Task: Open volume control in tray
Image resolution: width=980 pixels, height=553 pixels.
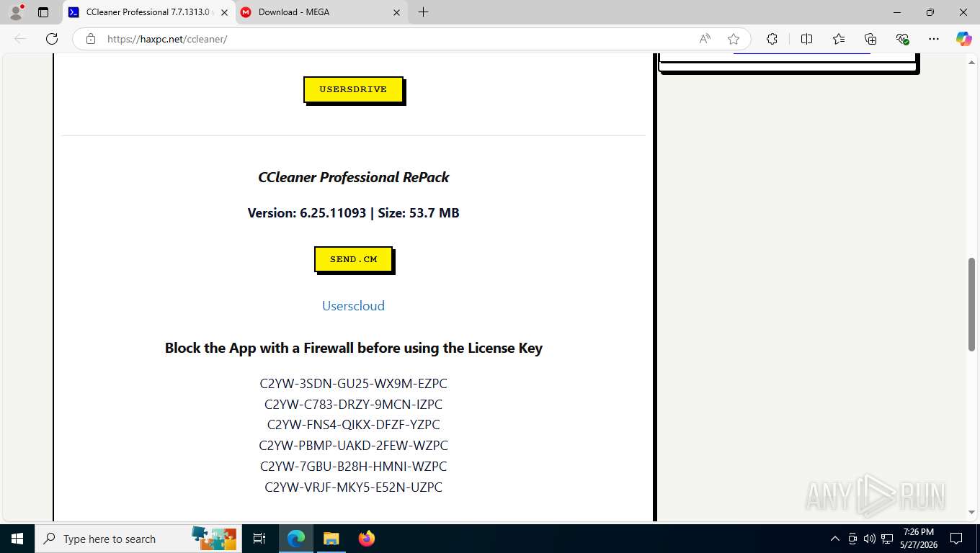Action: (869, 539)
